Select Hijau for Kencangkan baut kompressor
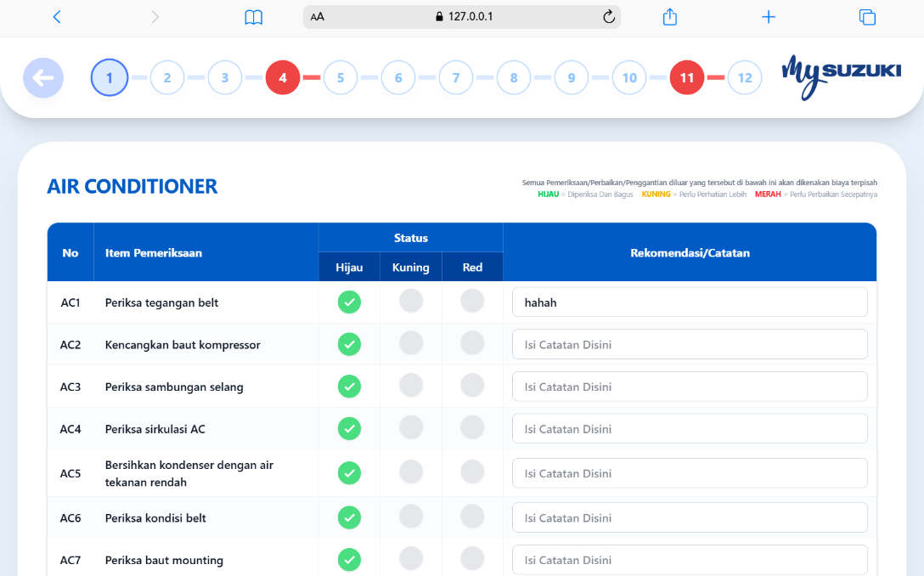 click(349, 344)
